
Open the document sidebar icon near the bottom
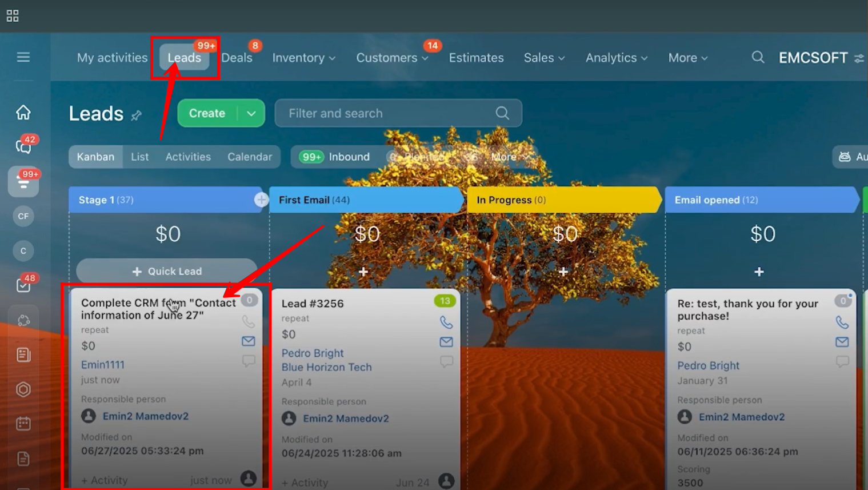[x=23, y=459]
